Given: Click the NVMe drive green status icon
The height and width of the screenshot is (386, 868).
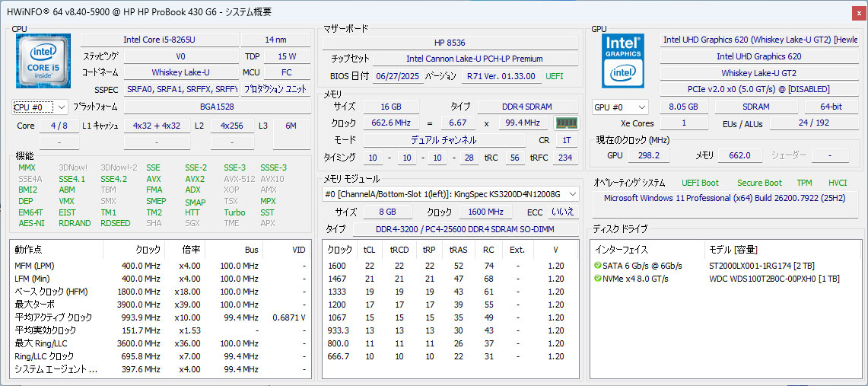Looking at the screenshot, I should [x=598, y=279].
